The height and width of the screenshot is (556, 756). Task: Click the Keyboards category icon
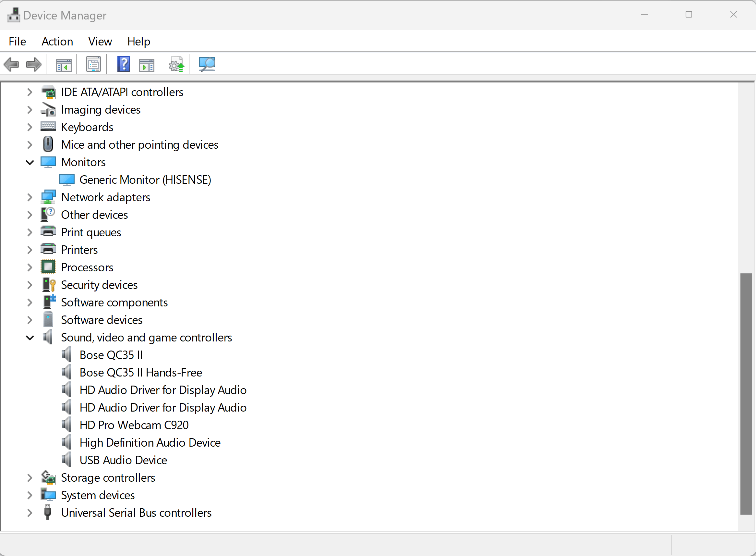[x=48, y=127]
